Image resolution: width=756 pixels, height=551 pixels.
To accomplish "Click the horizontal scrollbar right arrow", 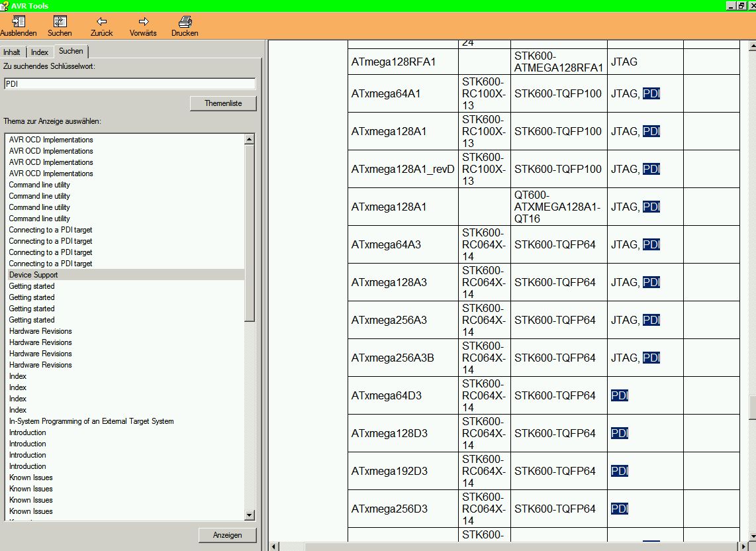I will pos(743,546).
